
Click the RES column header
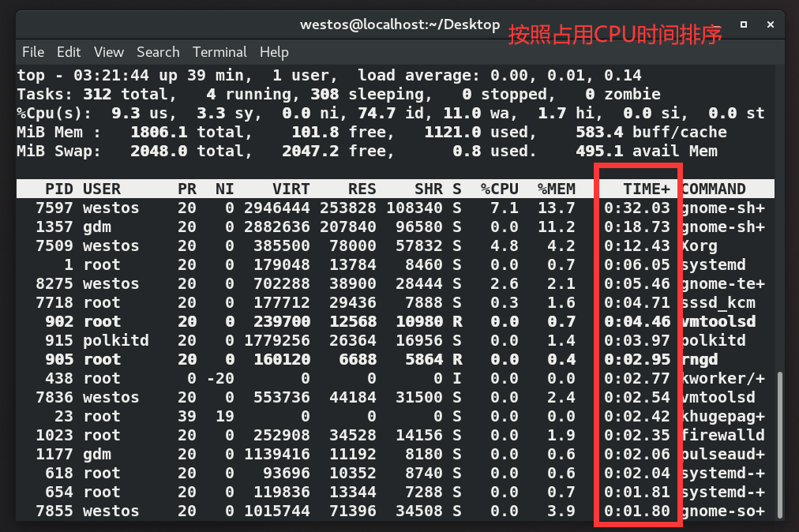click(x=362, y=189)
